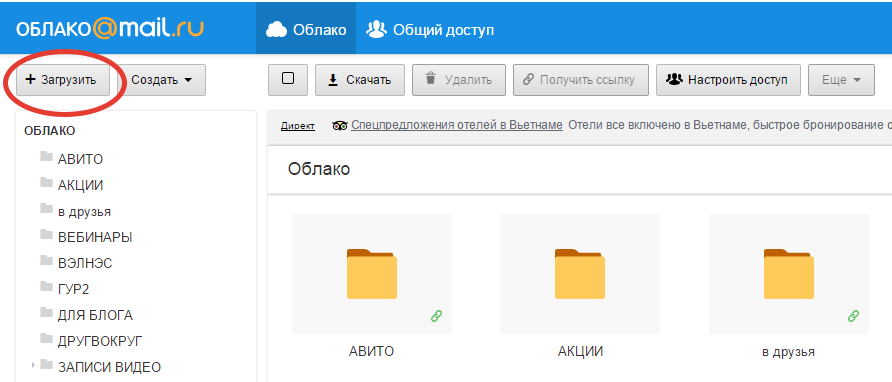Image resolution: width=892 pixels, height=382 pixels.
Task: Click Настроить доступ button
Action: [x=729, y=80]
